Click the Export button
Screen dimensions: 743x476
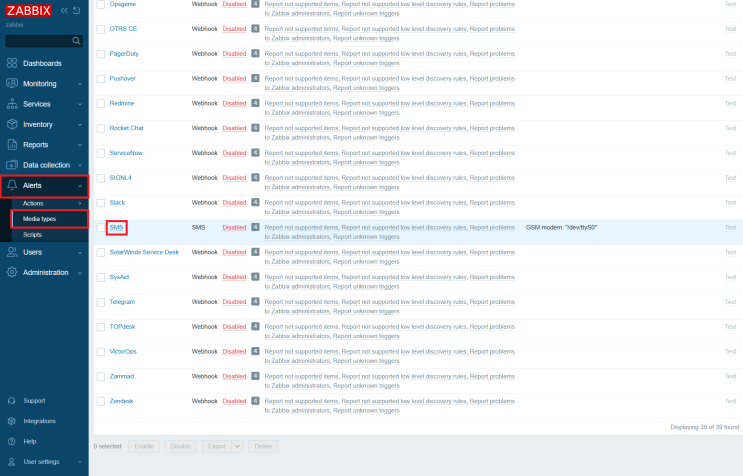tap(217, 446)
